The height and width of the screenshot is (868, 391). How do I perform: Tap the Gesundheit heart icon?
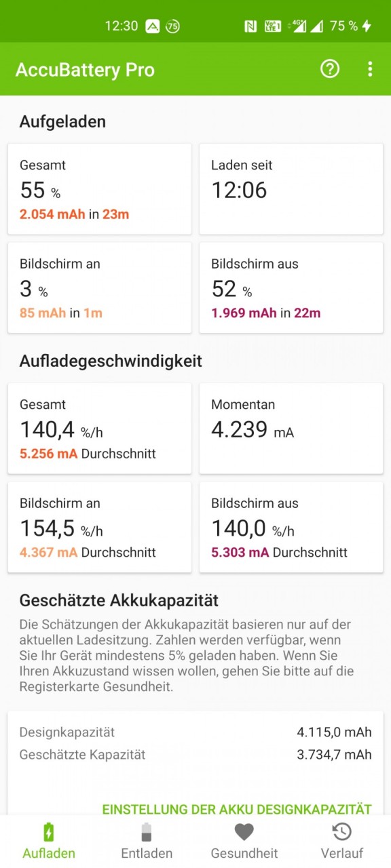(x=244, y=832)
